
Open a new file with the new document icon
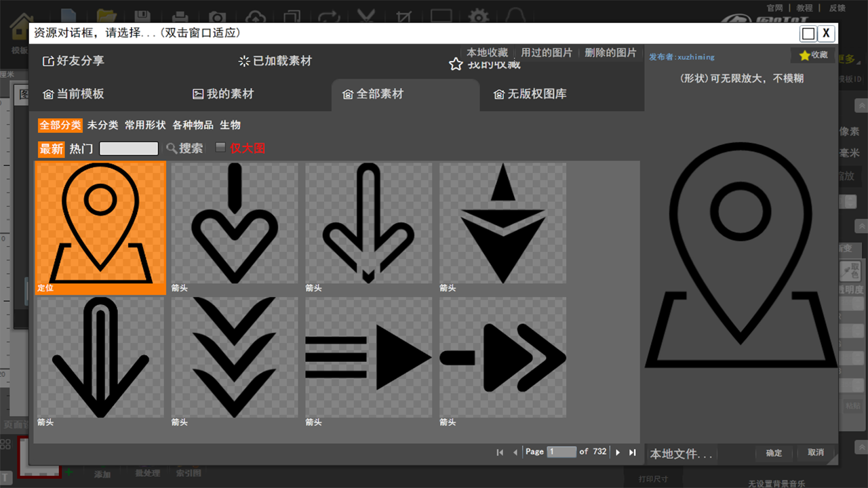coord(68,15)
